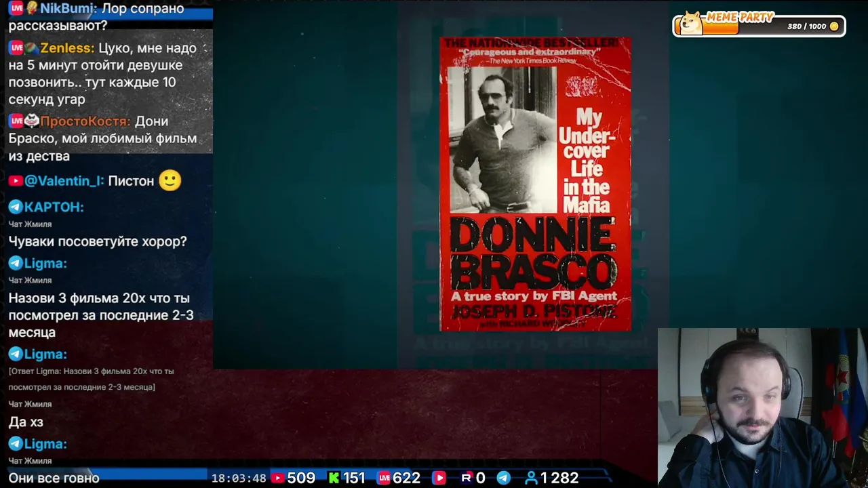Viewport: 868px width, 488px height.
Task: Click username КАРТОН in chat
Action: pyautogui.click(x=54, y=207)
